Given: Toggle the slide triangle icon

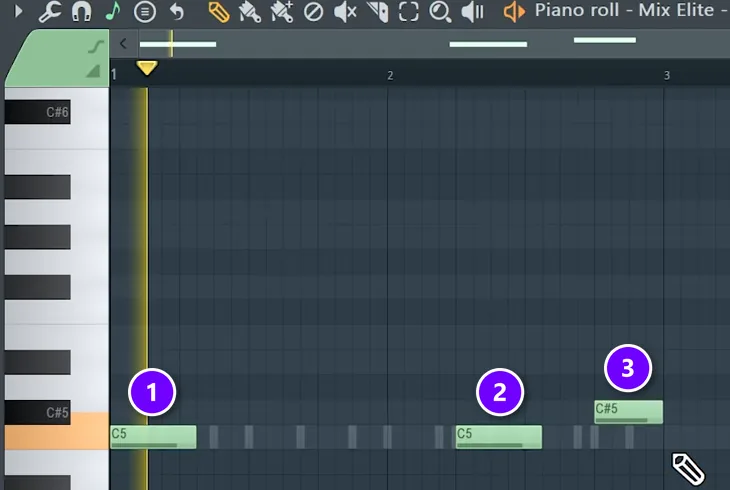Looking at the screenshot, I should point(94,71).
